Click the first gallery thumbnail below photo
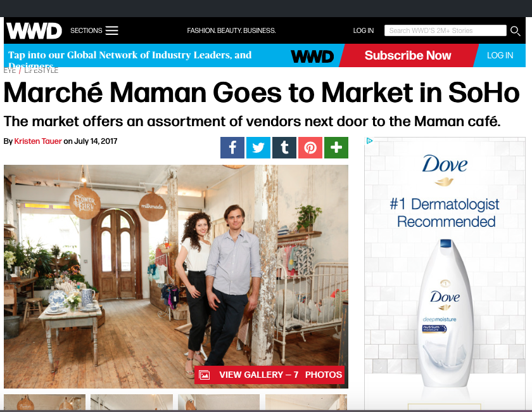Image resolution: width=532 pixels, height=412 pixels. tap(44, 402)
